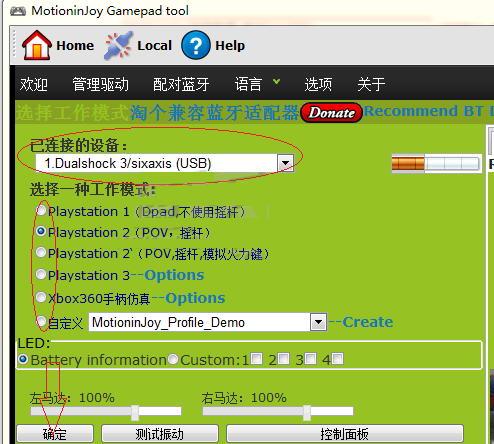The image size is (494, 444).
Task: Open the 语言 language dropdown menu
Action: coord(257,84)
